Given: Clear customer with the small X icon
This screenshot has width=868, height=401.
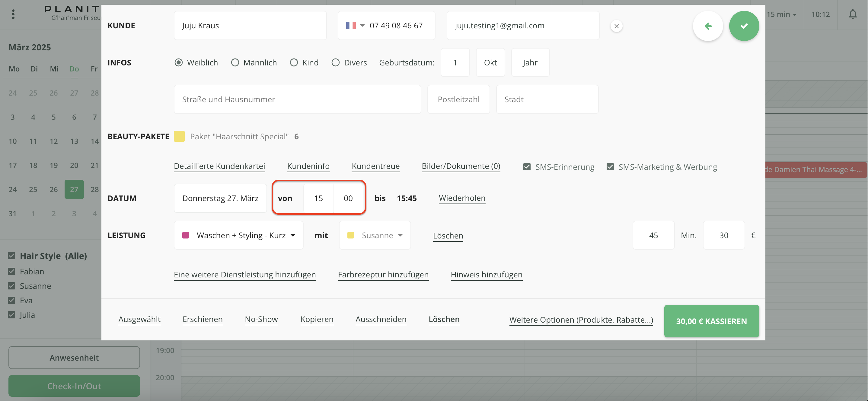Looking at the screenshot, I should [x=616, y=26].
